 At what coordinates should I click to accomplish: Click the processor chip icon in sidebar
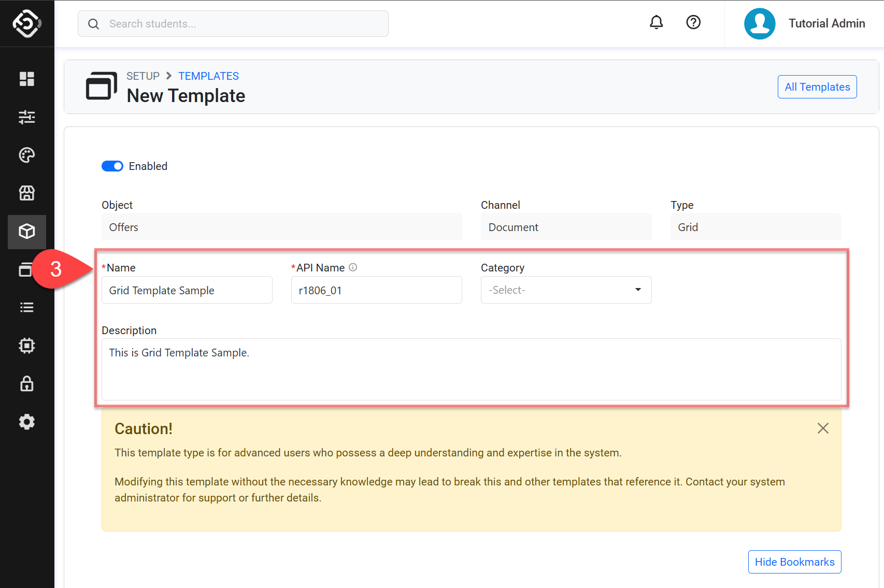pyautogui.click(x=27, y=346)
